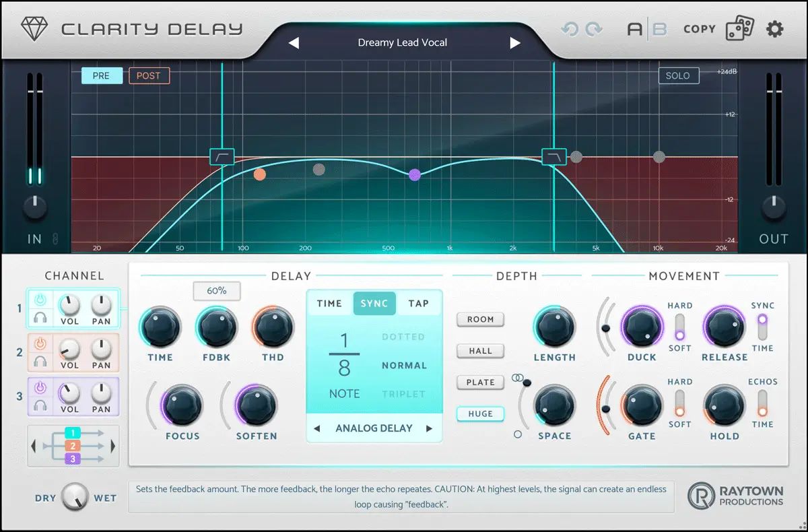
Task: Toggle the Duck Hard/Soft switch
Action: pyautogui.click(x=679, y=327)
